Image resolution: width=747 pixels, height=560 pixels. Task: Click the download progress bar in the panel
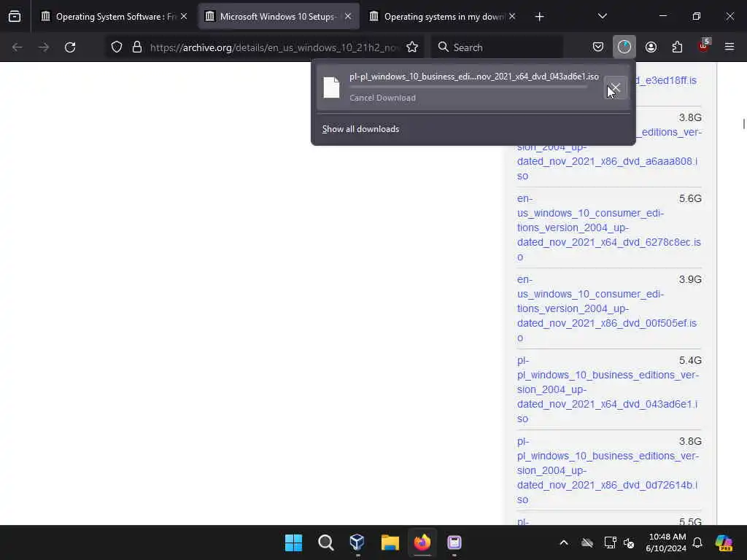(x=468, y=87)
